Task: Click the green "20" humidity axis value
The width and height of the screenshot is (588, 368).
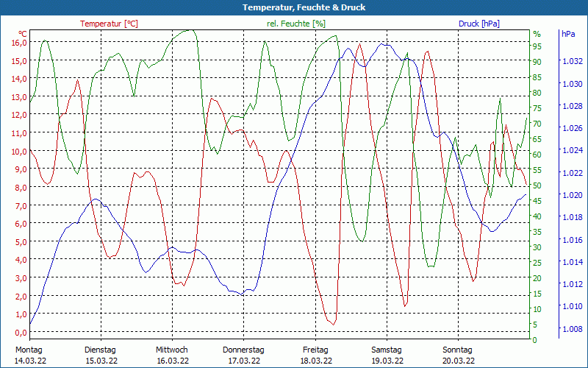Action: tap(537, 278)
